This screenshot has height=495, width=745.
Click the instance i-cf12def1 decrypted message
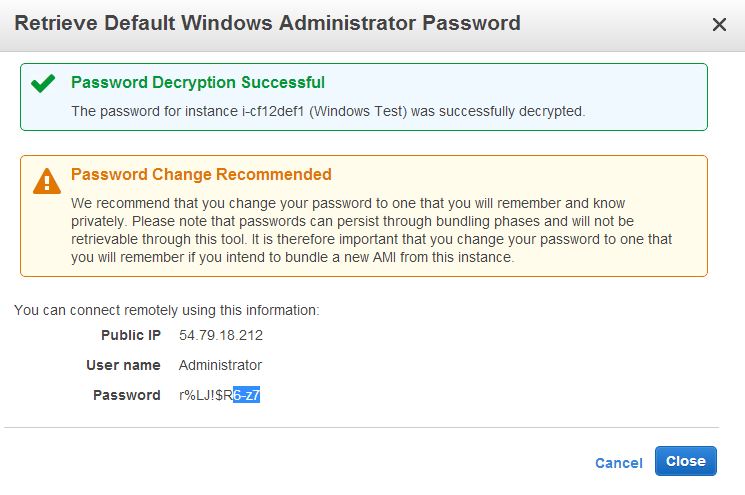(328, 111)
